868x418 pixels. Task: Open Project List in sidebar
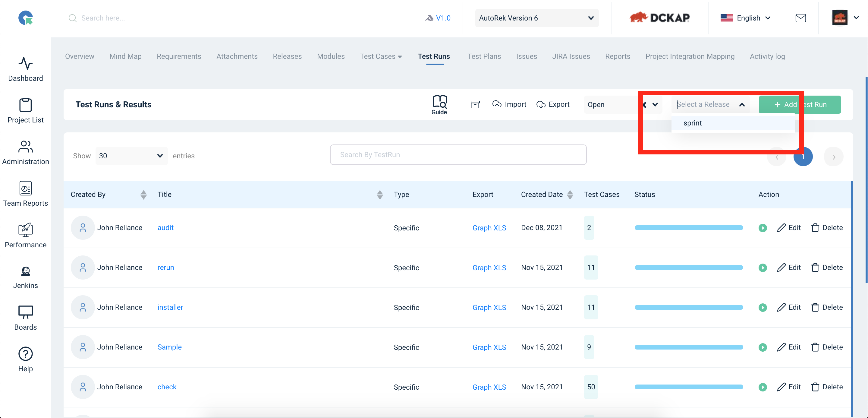25,111
